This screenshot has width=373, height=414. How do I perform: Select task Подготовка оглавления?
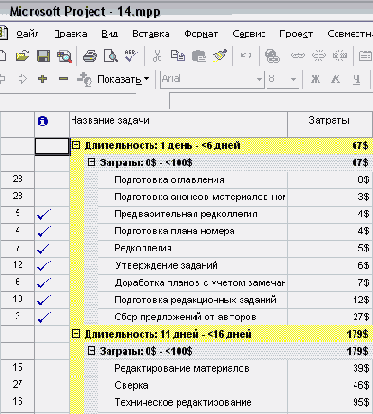pyautogui.click(x=169, y=180)
